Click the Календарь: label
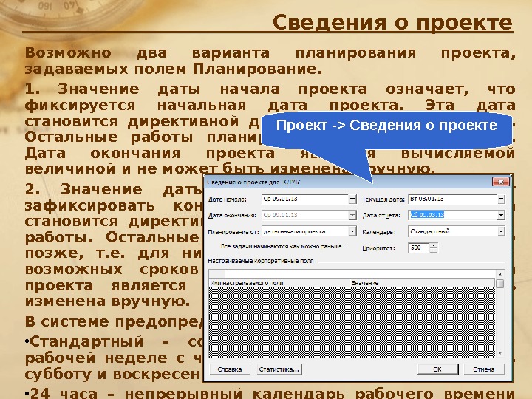Screen dimensions: 532x399 coord(379,232)
